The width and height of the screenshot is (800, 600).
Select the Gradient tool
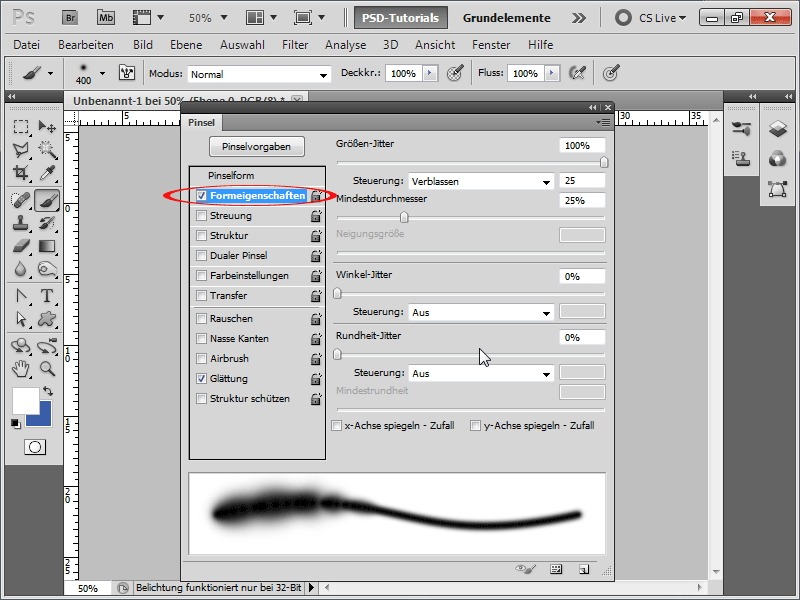tap(47, 246)
